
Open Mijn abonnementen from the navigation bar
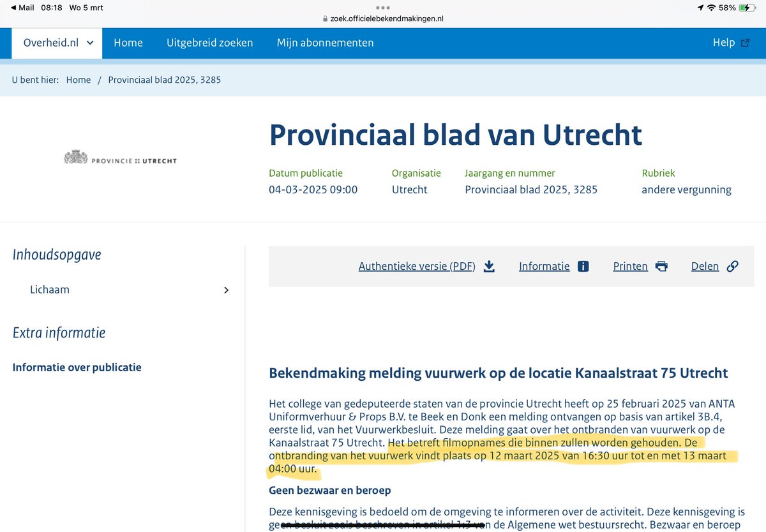pyautogui.click(x=326, y=43)
